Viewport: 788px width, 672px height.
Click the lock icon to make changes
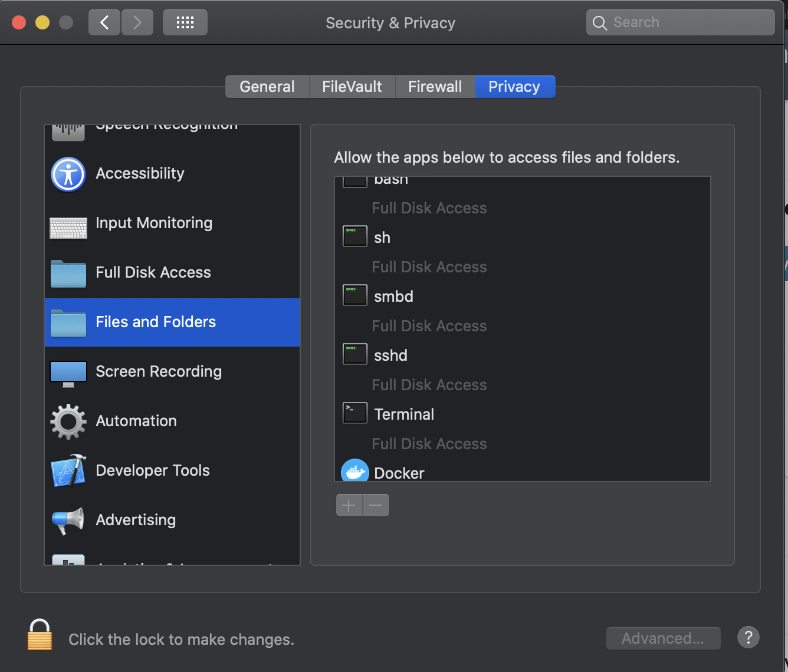pyautogui.click(x=40, y=635)
